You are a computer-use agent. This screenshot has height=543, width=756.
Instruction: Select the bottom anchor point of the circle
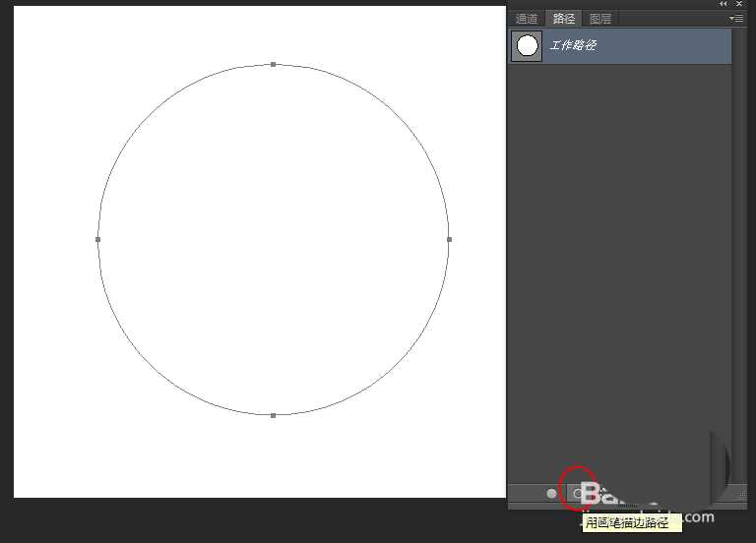coord(274,415)
